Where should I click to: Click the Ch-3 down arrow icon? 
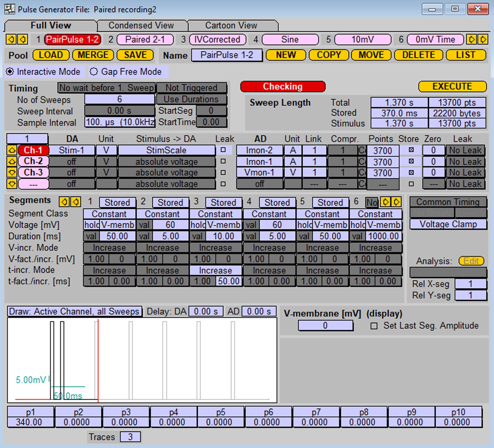coord(12,173)
